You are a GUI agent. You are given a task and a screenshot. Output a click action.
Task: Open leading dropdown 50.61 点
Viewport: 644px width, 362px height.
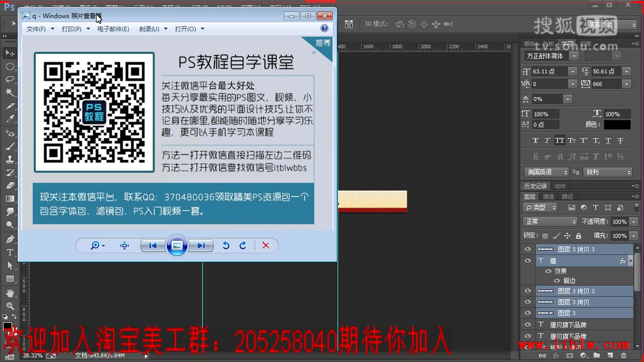click(627, 71)
